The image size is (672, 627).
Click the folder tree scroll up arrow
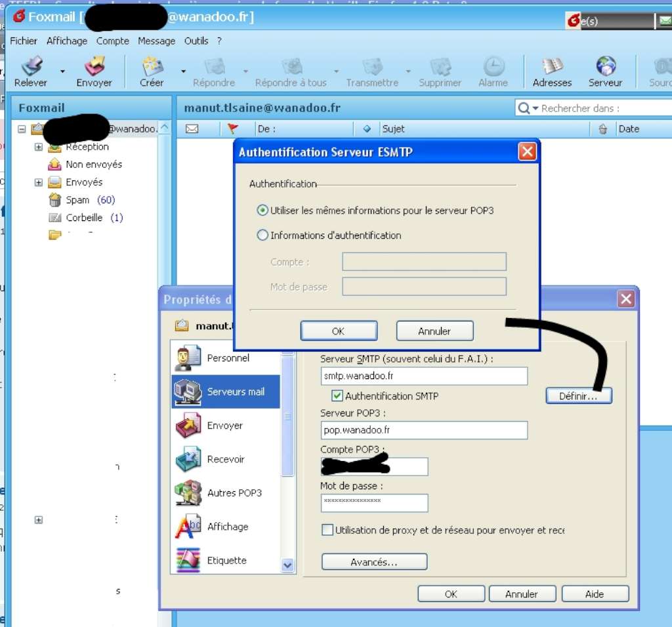pyautogui.click(x=165, y=128)
